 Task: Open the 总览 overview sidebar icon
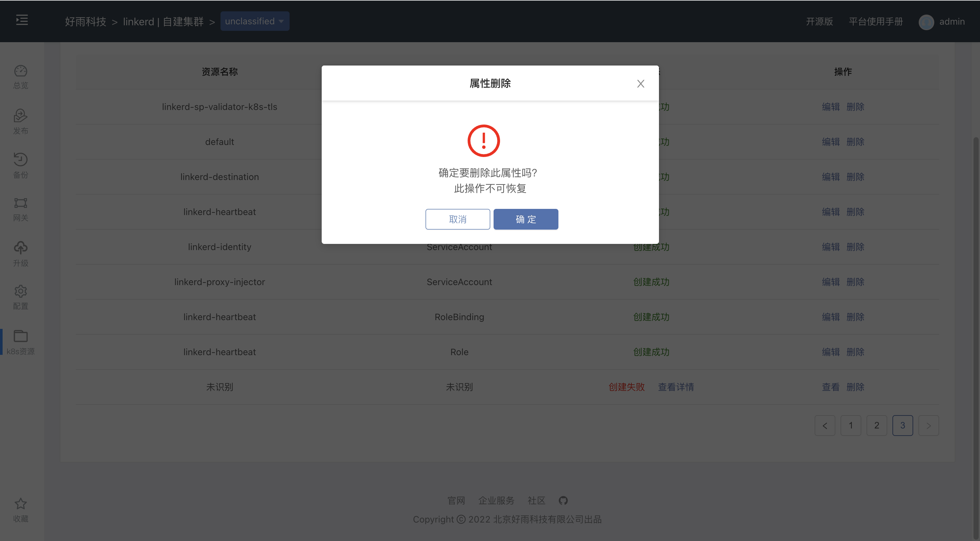pyautogui.click(x=20, y=76)
